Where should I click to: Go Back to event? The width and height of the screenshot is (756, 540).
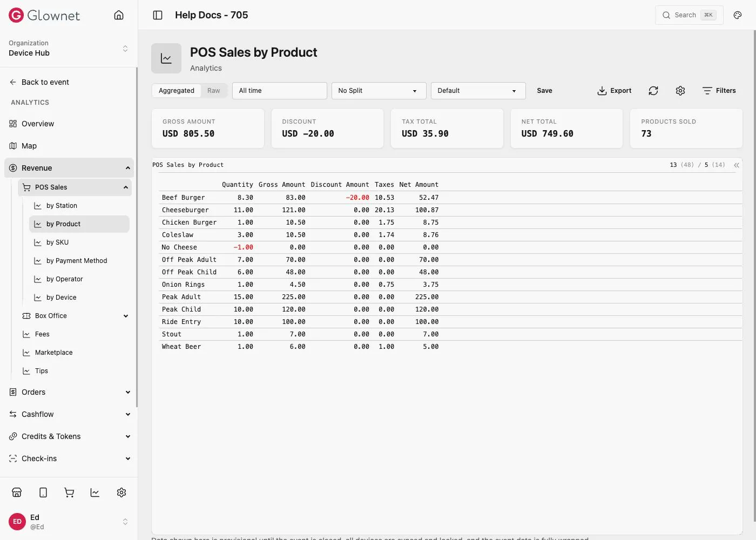tap(39, 82)
